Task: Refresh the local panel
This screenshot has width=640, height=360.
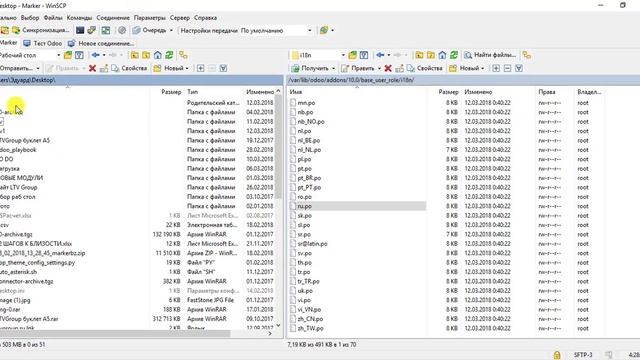Action: click(x=169, y=55)
